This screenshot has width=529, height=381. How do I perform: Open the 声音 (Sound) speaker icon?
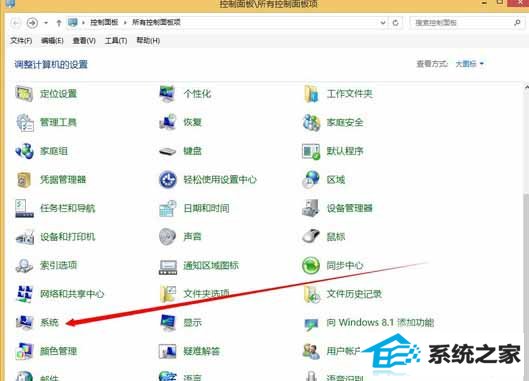(x=167, y=236)
